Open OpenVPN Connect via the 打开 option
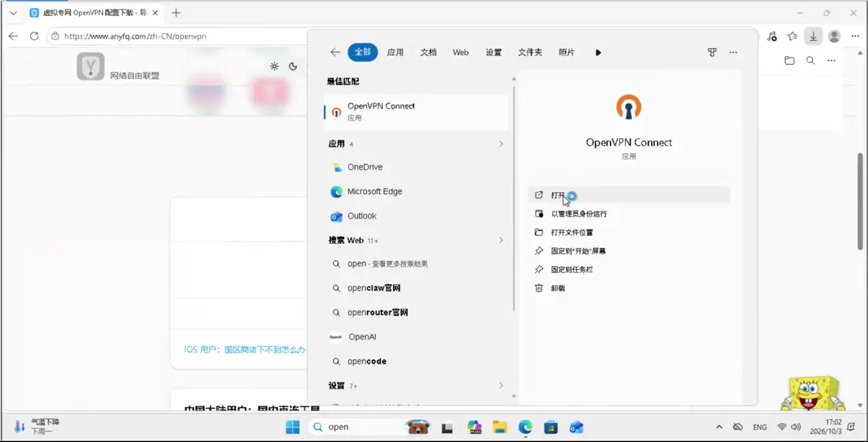The height and width of the screenshot is (442, 868). 629,195
